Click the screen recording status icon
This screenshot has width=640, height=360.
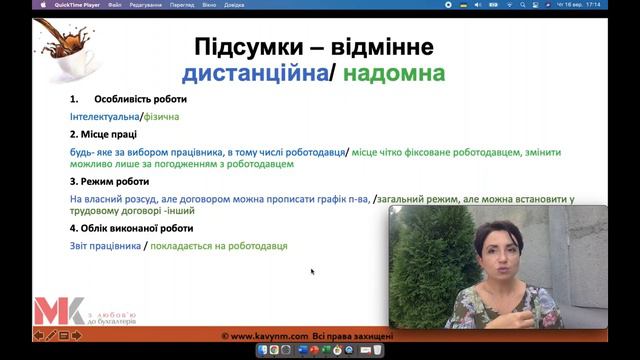point(448,5)
